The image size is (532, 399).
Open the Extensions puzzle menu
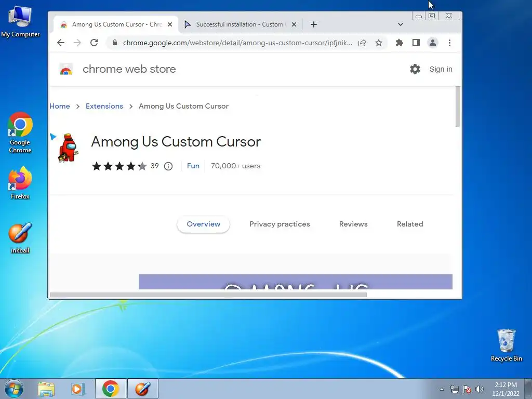click(x=400, y=43)
